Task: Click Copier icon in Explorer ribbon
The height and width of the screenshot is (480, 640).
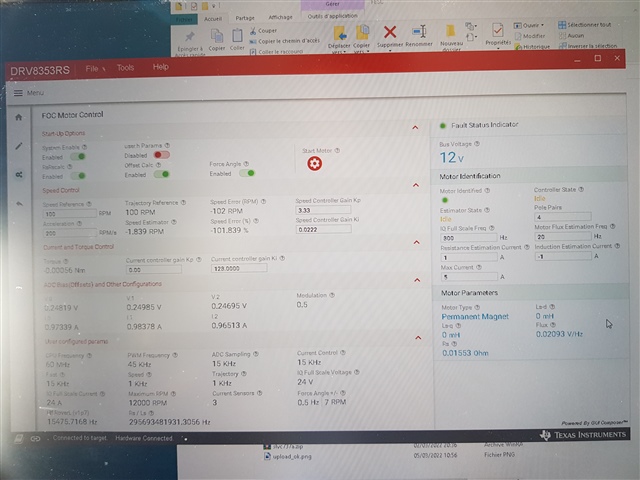Action: point(217,36)
